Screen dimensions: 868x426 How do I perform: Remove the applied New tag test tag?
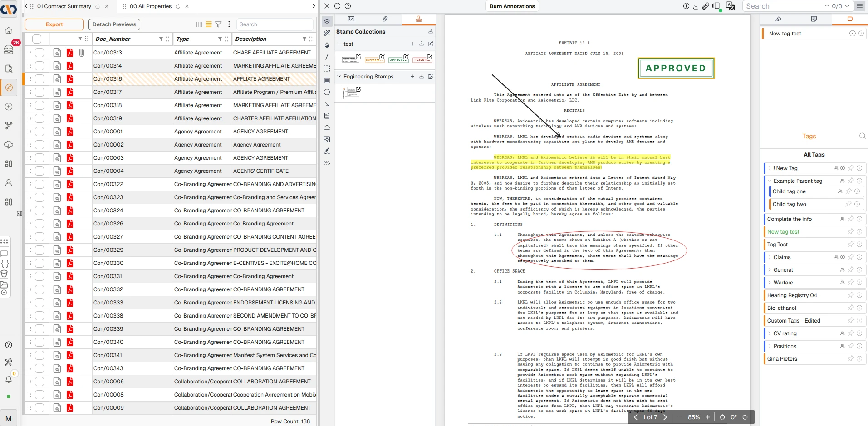[x=852, y=34]
